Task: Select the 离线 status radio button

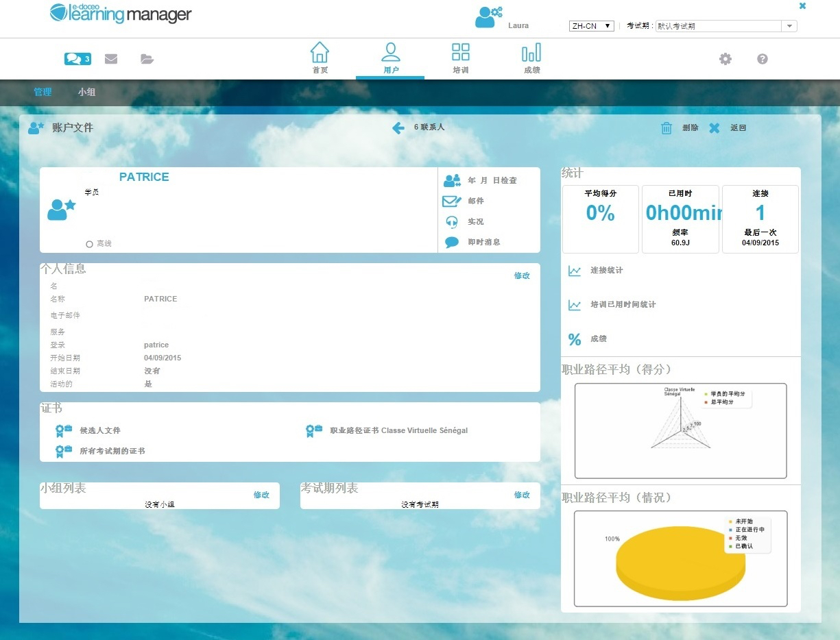Action: pyautogui.click(x=89, y=244)
